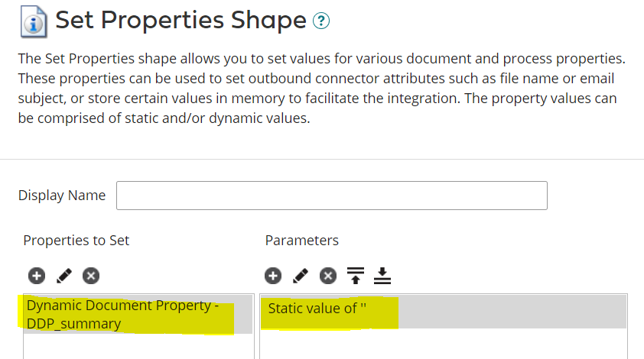Open help for Set Properties Shape
This screenshot has width=644, height=359.
322,21
